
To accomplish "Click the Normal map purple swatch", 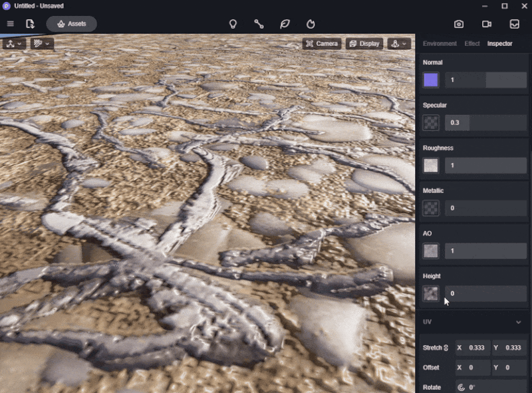I will pos(431,80).
